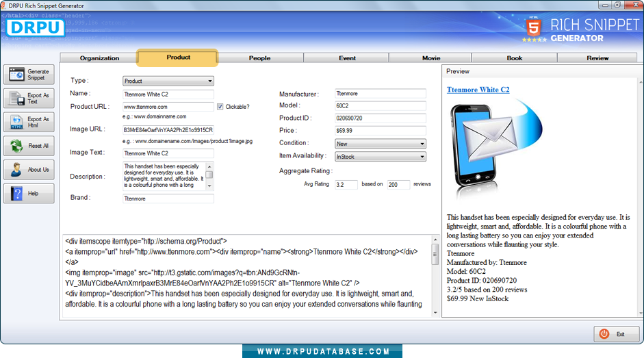This screenshot has height=358, width=644.
Task: Click the HTML5 Rich Snippet logo
Action: tap(582, 29)
